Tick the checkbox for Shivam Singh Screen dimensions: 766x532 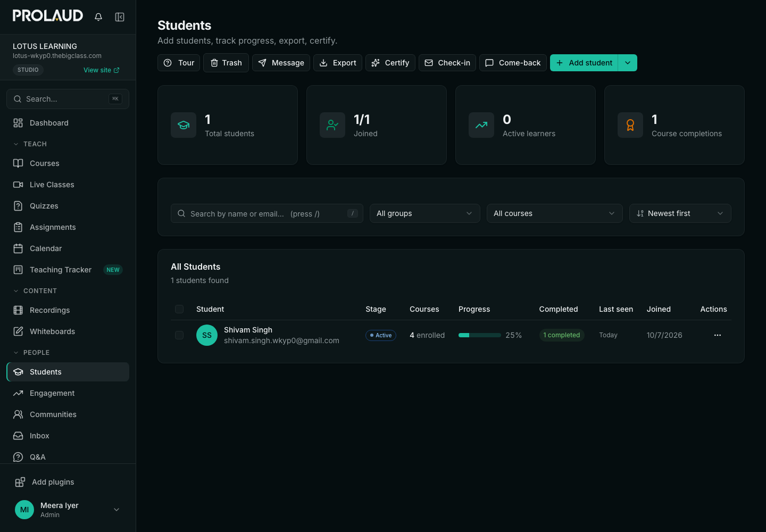point(179,335)
